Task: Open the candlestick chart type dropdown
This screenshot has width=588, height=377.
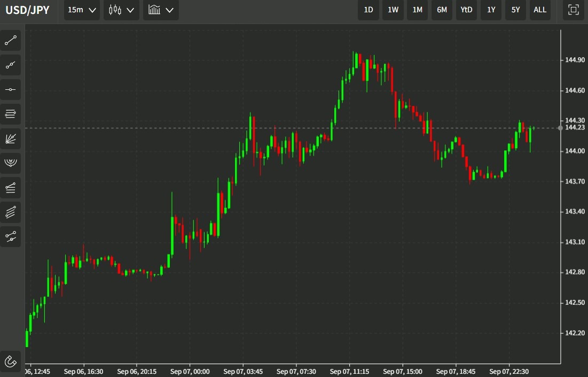Action: pos(122,10)
